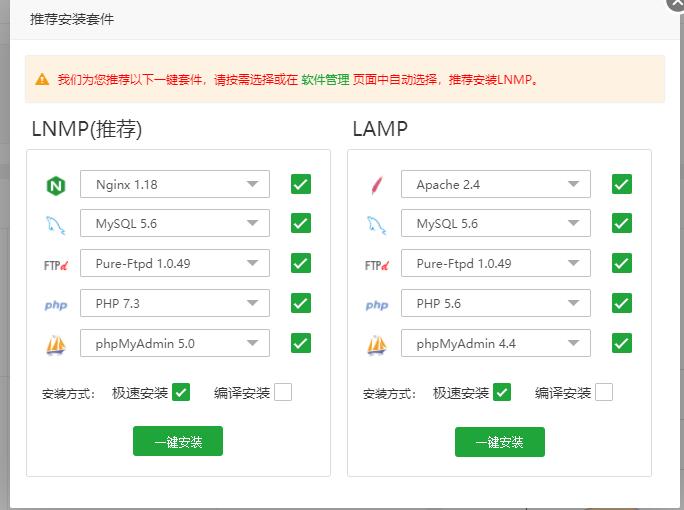Open MySQL 5.6 dropdown in LAMP
Image resolution: width=684 pixels, height=510 pixels.
pos(496,223)
